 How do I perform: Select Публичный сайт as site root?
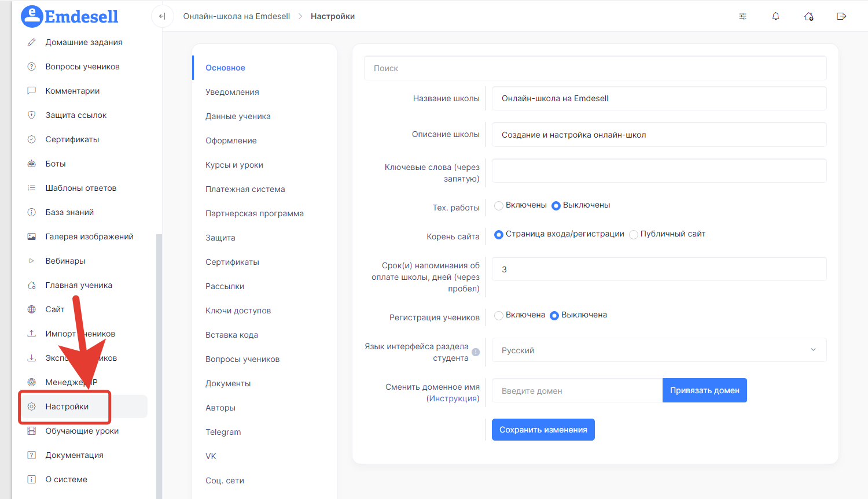634,234
